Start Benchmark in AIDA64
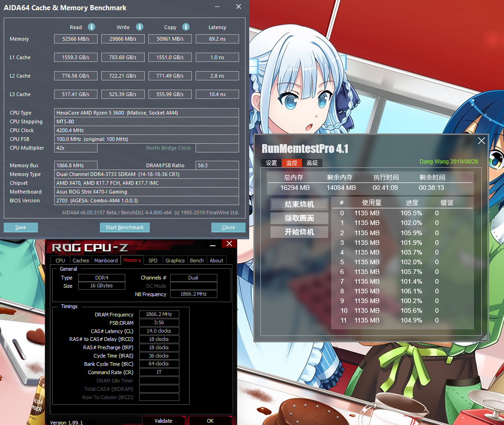Image resolution: width=504 pixels, height=425 pixels. tap(125, 227)
